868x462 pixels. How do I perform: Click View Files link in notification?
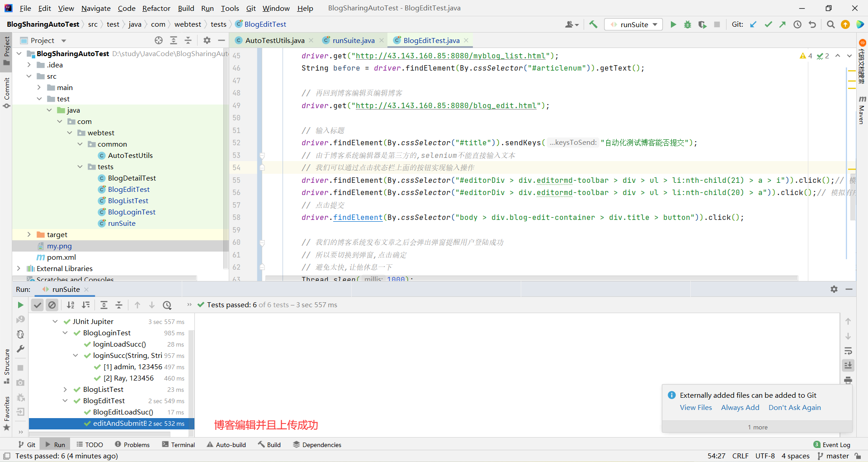[x=696, y=407]
